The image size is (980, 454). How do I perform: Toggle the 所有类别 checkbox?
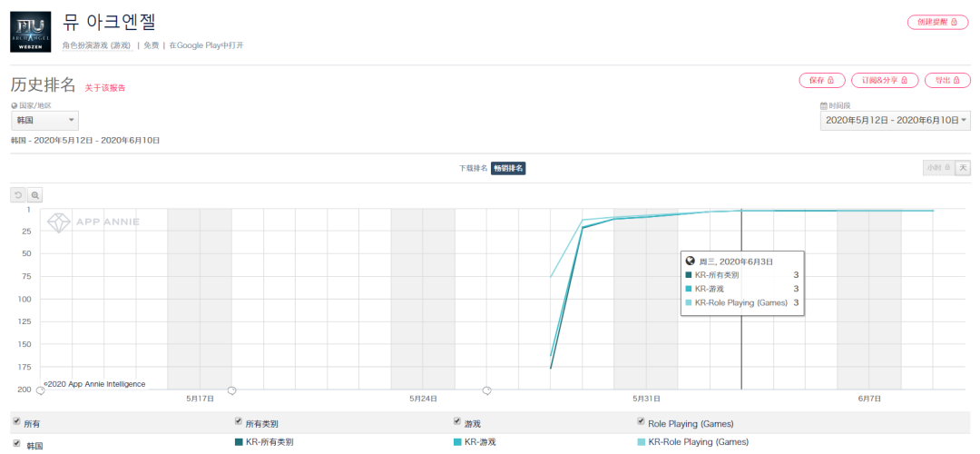pyautogui.click(x=238, y=422)
